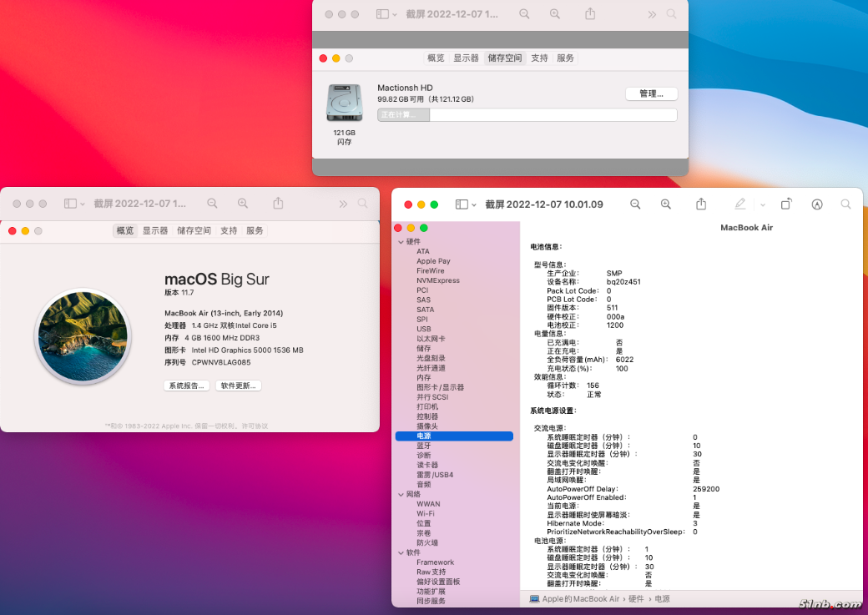Screen dimensions: 868x615
Task: Select WWAN in the network list
Action: [x=428, y=504]
